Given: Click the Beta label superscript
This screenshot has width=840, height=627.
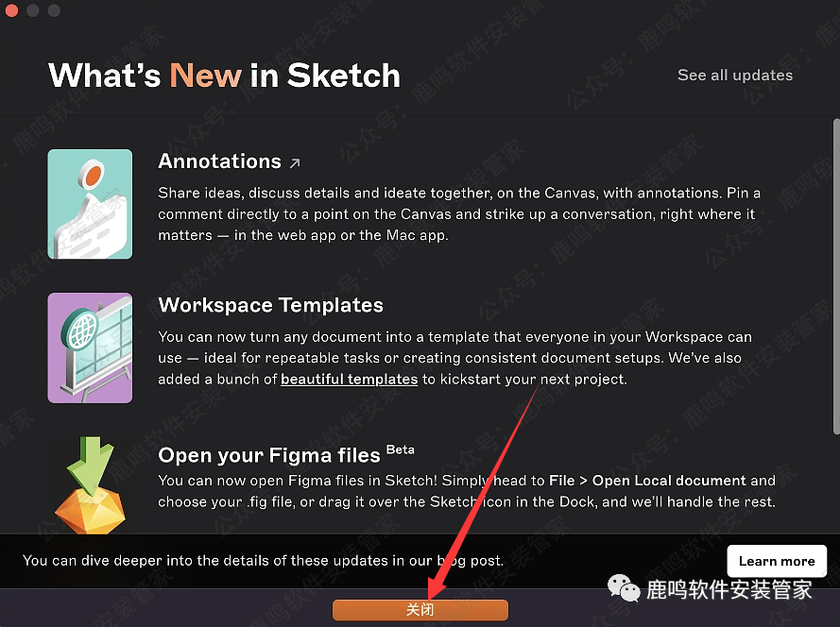Looking at the screenshot, I should 401,449.
